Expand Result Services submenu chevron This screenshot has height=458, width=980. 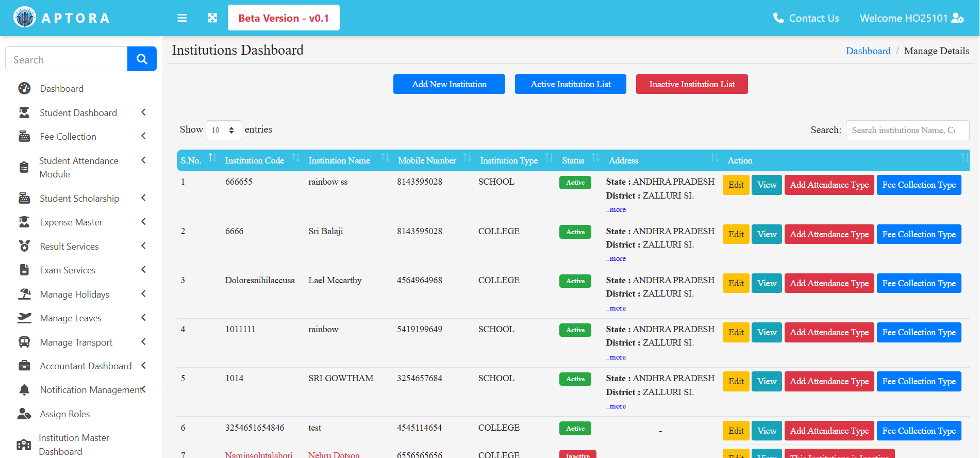tap(144, 246)
